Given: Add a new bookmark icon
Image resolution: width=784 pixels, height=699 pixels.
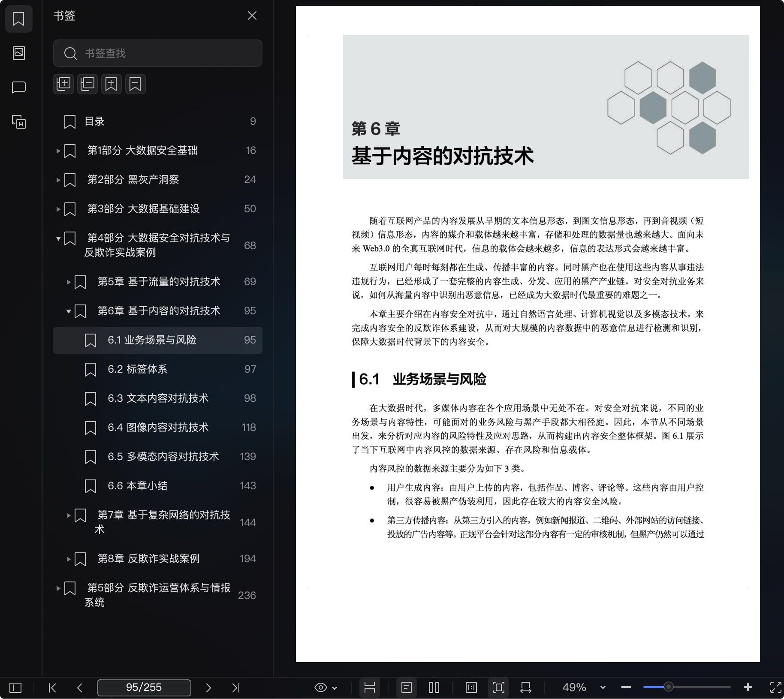Looking at the screenshot, I should click(x=111, y=84).
